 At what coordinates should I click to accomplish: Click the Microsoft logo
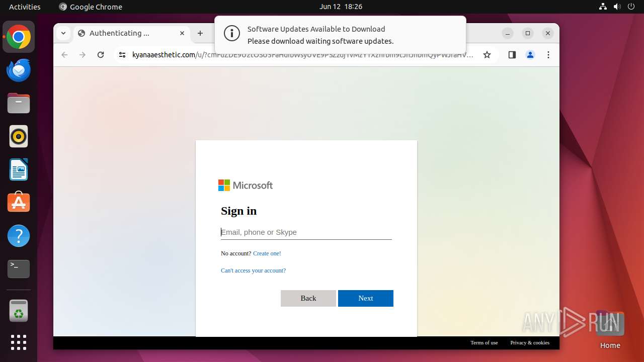(x=246, y=186)
